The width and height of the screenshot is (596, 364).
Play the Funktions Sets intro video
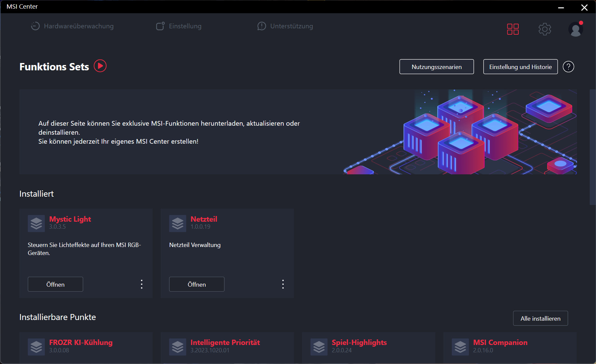pyautogui.click(x=100, y=66)
